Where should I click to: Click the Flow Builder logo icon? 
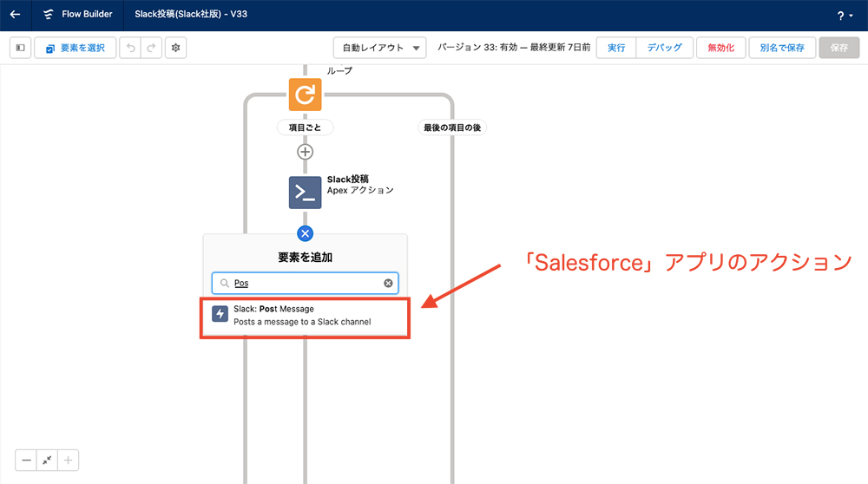(48, 15)
